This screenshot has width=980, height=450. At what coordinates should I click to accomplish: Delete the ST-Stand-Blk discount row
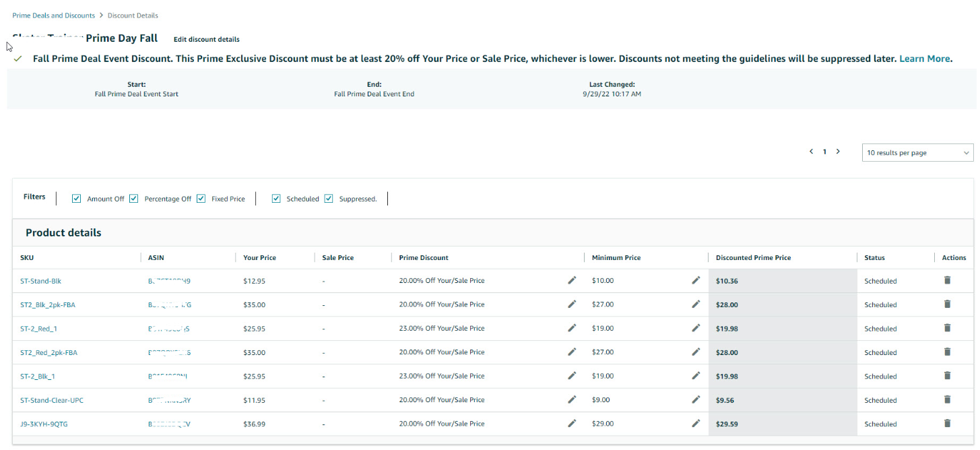click(x=947, y=280)
